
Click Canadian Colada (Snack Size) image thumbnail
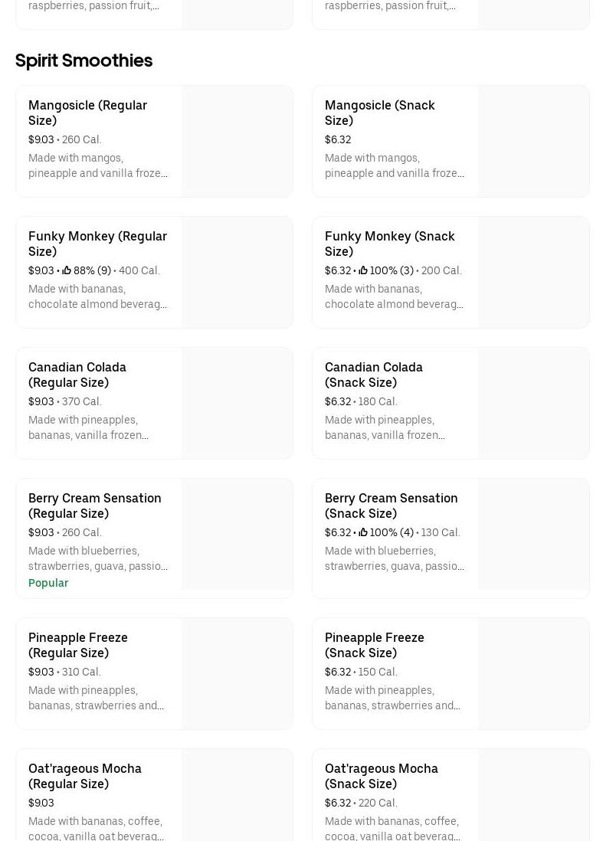pos(533,404)
